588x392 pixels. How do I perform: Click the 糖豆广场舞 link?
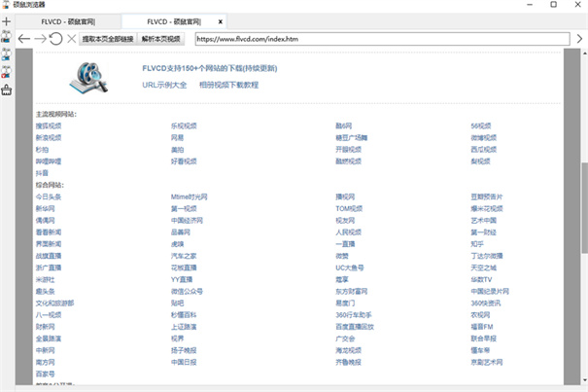click(352, 138)
